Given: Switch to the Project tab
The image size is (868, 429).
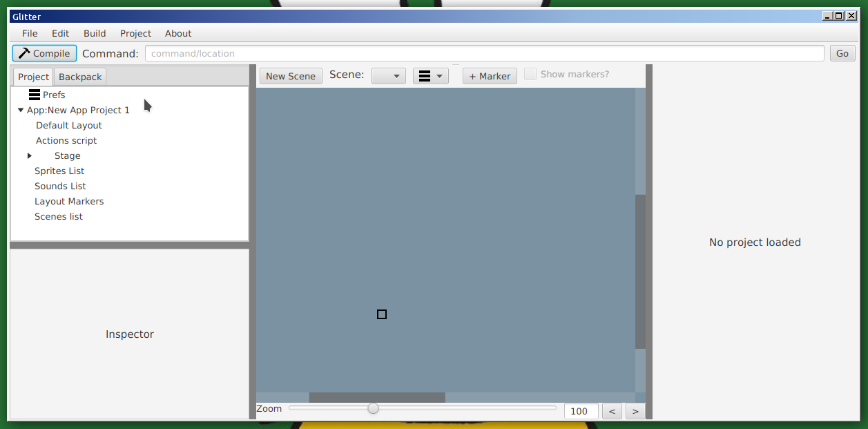Looking at the screenshot, I should click(x=33, y=77).
